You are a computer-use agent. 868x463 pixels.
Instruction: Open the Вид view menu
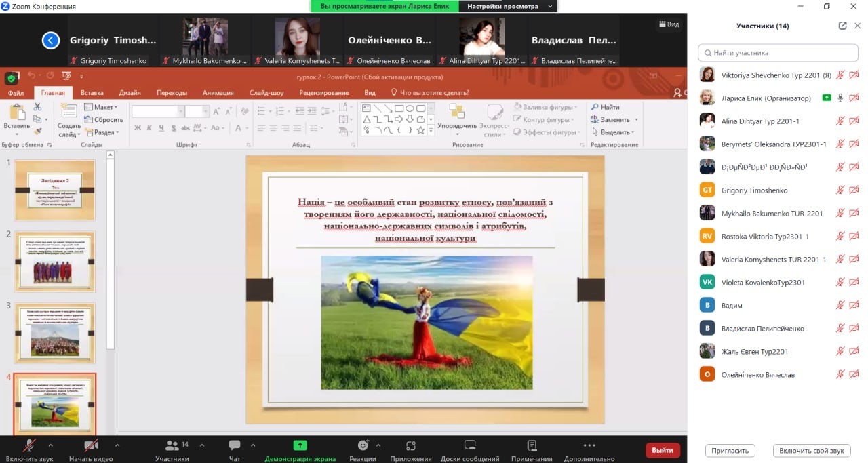coord(669,24)
